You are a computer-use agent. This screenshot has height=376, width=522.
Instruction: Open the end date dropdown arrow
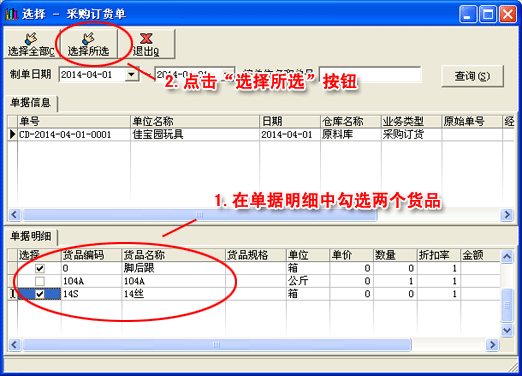229,74
